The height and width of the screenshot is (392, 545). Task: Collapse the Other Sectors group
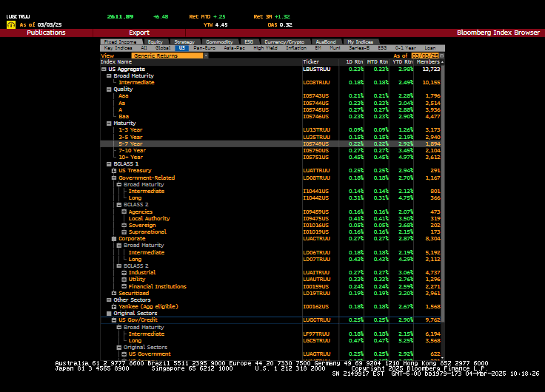109,300
